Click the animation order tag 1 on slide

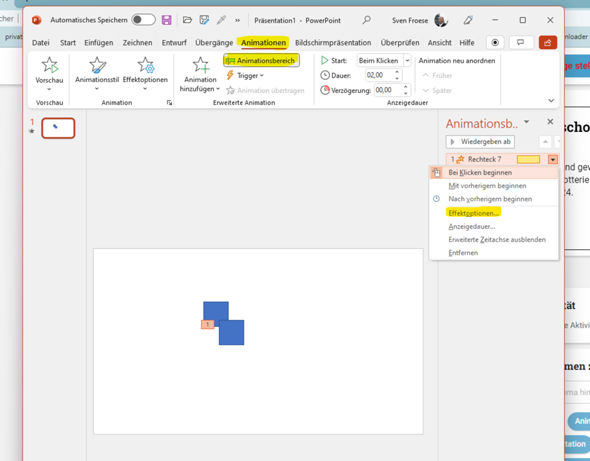pos(207,324)
